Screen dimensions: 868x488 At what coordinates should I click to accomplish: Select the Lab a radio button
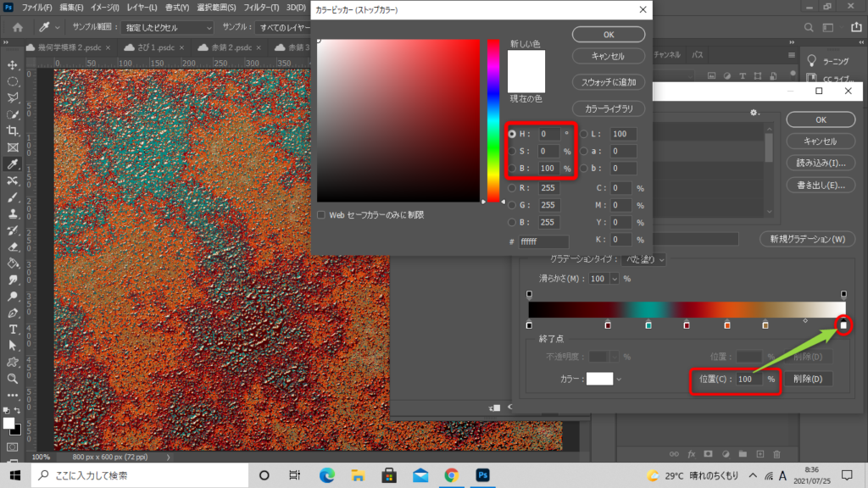coord(583,151)
